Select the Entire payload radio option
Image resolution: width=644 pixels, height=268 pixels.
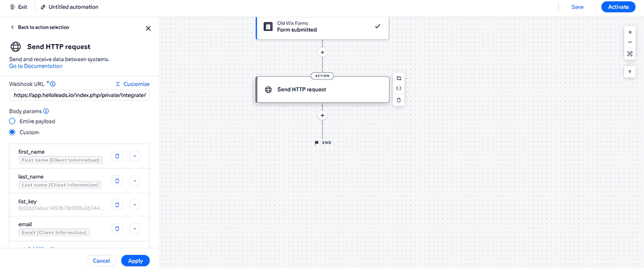(x=12, y=121)
